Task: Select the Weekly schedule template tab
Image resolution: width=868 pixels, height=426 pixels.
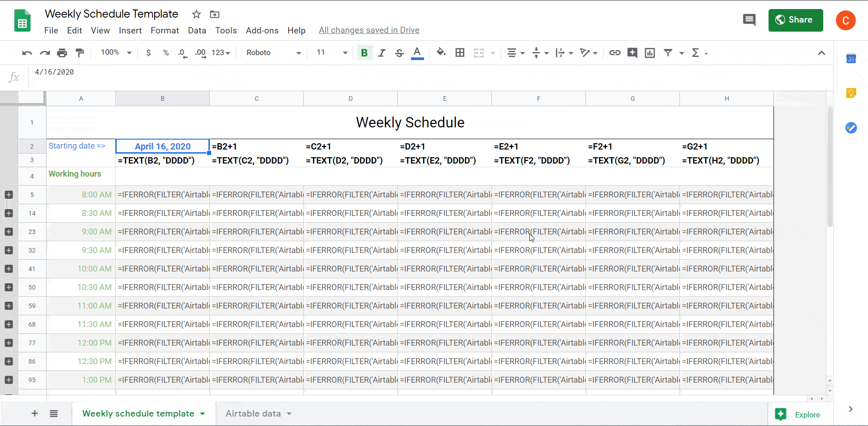Action: coord(144,413)
